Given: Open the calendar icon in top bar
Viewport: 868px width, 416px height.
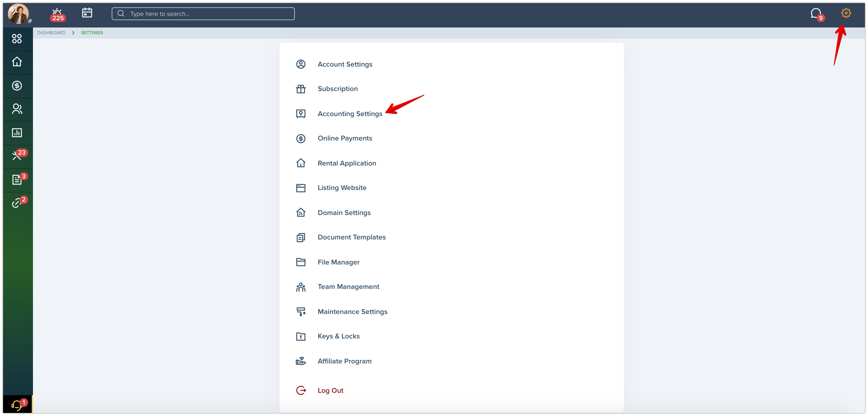Looking at the screenshot, I should [87, 13].
